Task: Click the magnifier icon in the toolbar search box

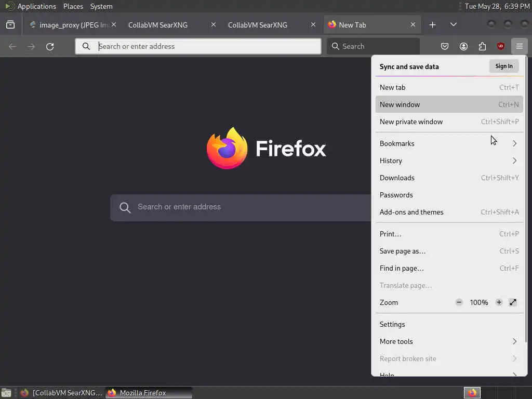Action: (335, 46)
